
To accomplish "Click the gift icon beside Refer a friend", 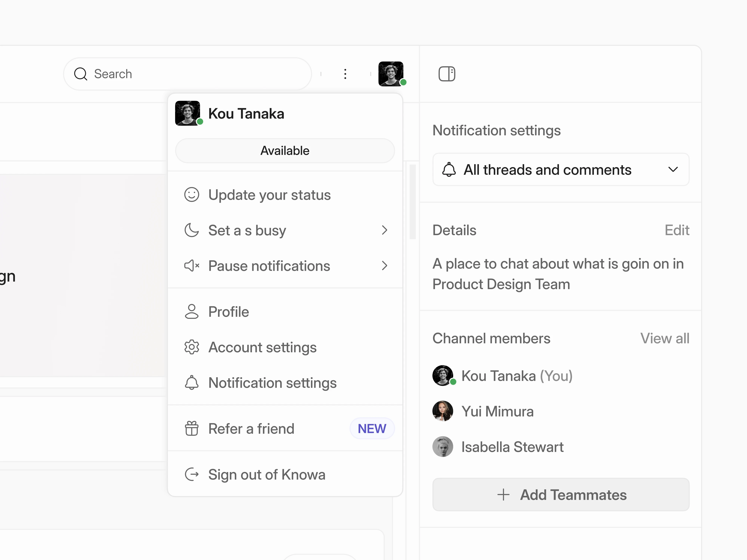I will click(192, 428).
